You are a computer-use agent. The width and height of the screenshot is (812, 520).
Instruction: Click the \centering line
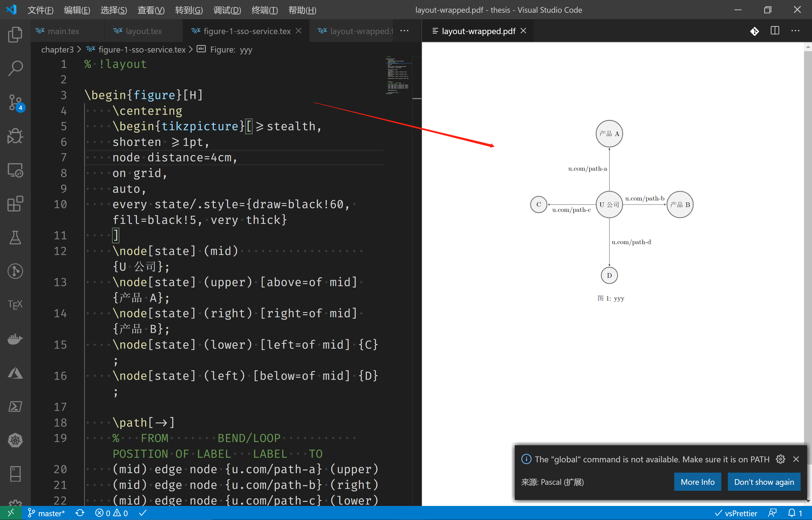click(x=147, y=111)
